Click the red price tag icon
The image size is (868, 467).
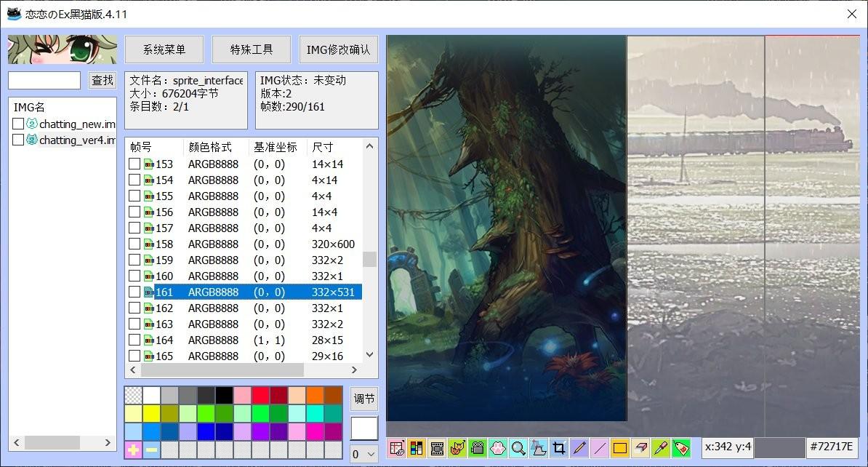click(681, 448)
